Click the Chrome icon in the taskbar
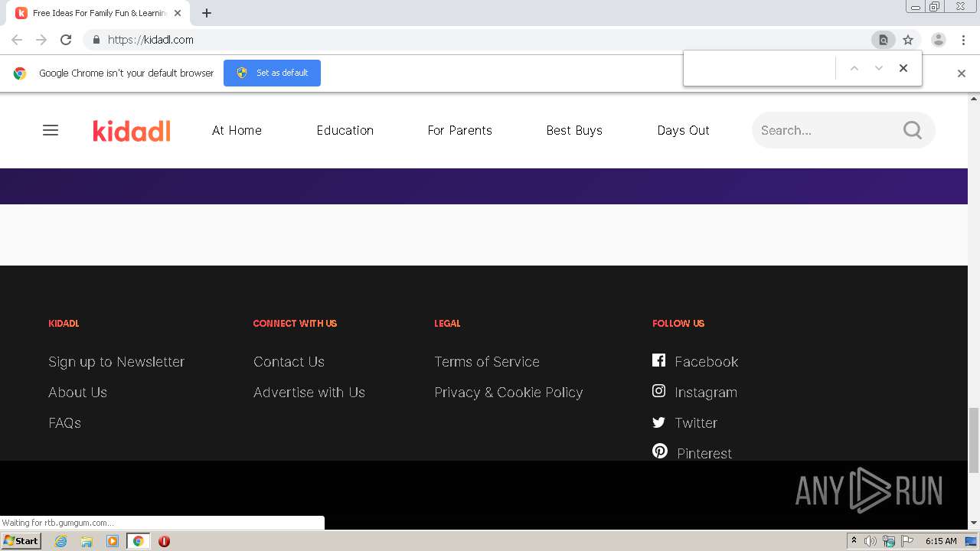 pyautogui.click(x=138, y=541)
